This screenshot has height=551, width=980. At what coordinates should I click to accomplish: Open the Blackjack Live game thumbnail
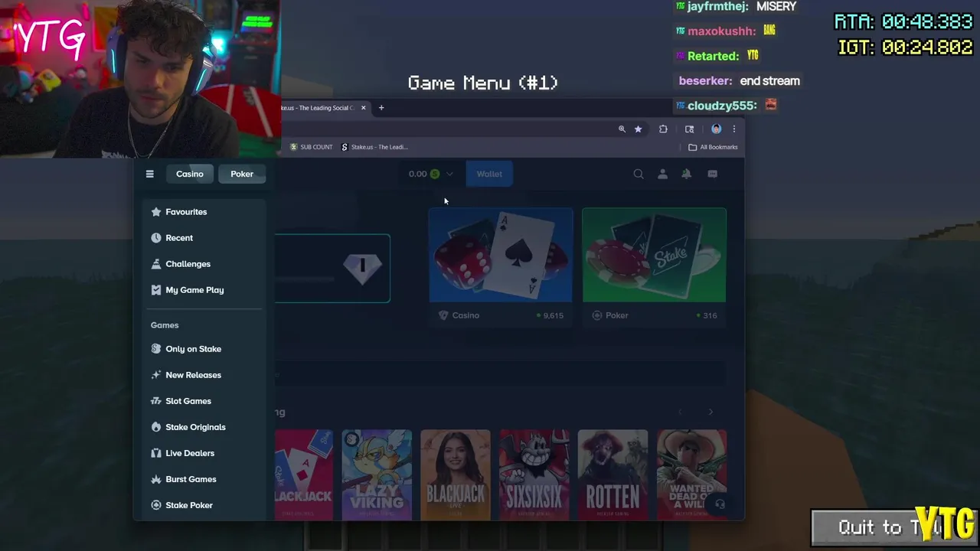[x=456, y=474]
